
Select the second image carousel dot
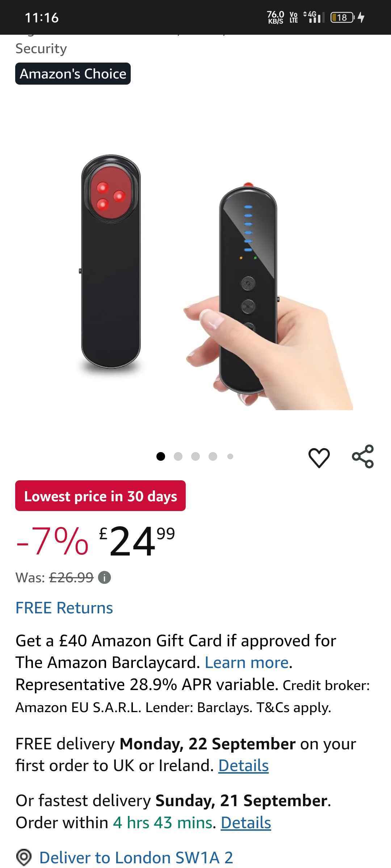click(178, 456)
